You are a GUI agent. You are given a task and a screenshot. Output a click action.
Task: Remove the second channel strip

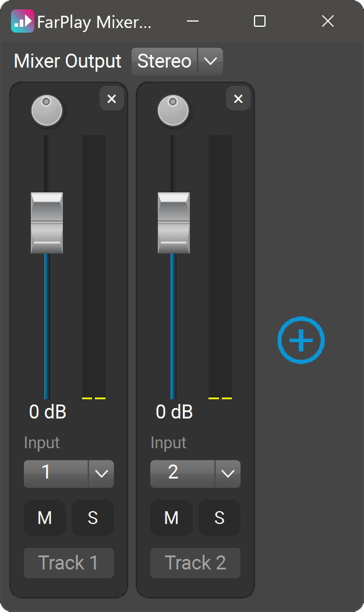click(x=238, y=99)
